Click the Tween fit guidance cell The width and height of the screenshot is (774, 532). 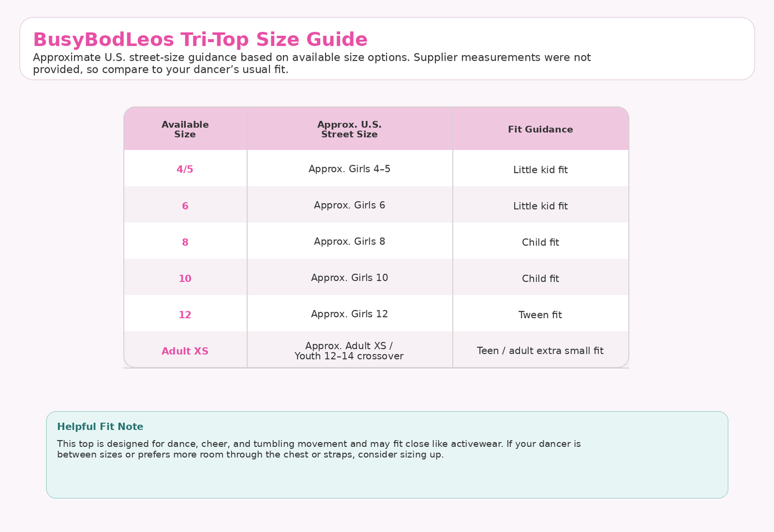point(540,315)
